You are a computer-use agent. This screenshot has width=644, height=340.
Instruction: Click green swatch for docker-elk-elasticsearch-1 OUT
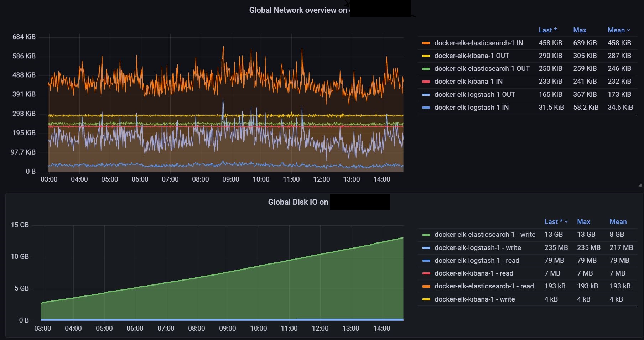(x=426, y=69)
